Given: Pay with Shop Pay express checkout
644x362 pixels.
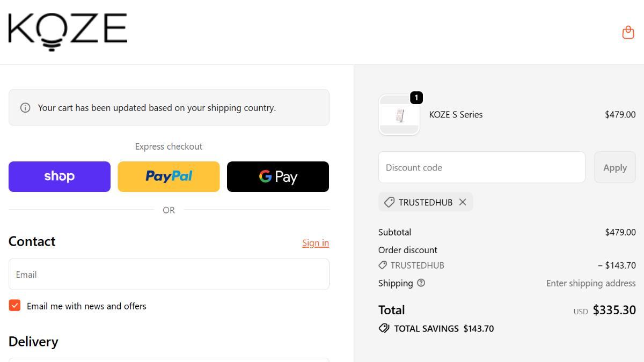Looking at the screenshot, I should pos(60,176).
